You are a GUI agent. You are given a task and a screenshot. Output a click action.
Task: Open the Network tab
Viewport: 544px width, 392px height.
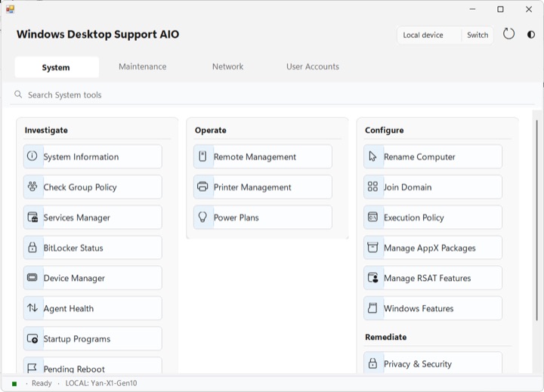click(x=227, y=66)
